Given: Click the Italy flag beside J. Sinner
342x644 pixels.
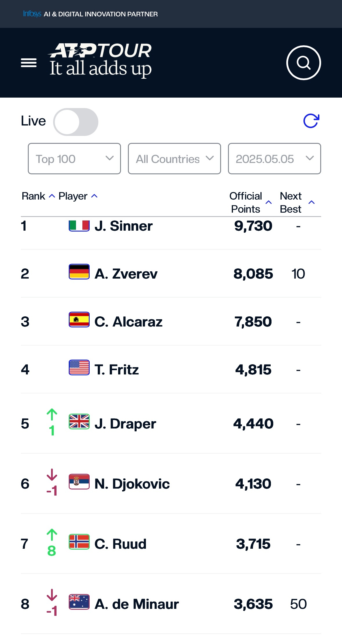Looking at the screenshot, I should pyautogui.click(x=79, y=225).
